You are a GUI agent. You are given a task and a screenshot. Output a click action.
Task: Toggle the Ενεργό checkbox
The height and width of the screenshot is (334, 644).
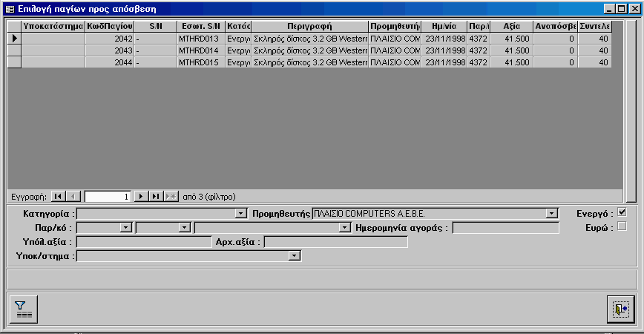click(622, 213)
